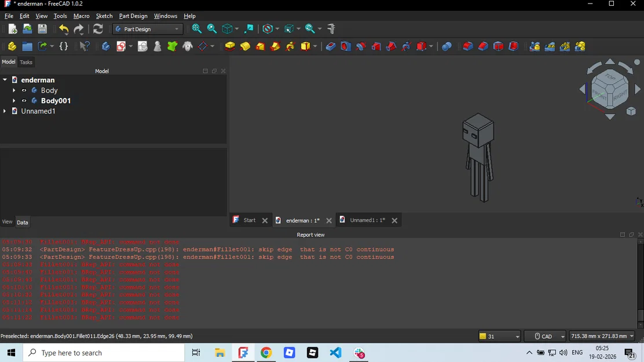This screenshot has height=362, width=644.
Task: Click the RIGHT face of navigation cube
Action: (x=620, y=95)
